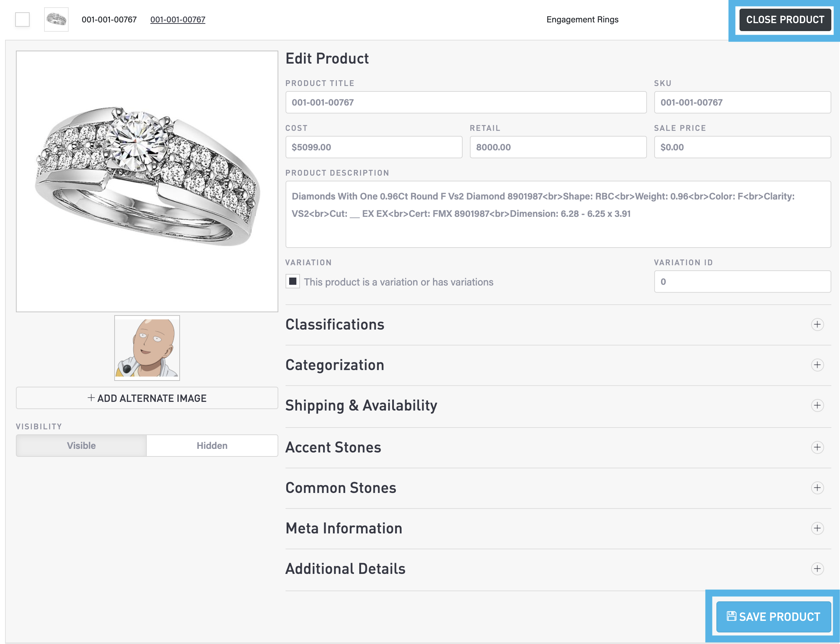840x644 pixels.
Task: Click the Retail price field
Action: [558, 147]
